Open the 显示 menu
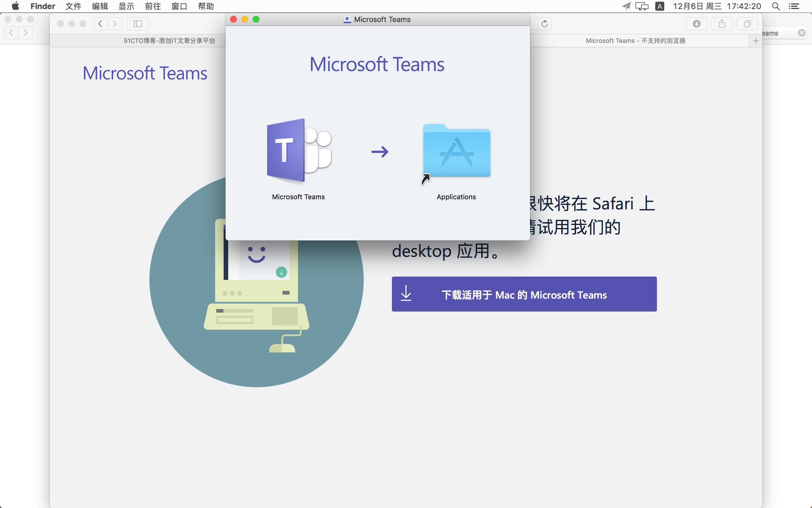The width and height of the screenshot is (812, 508). tap(126, 6)
